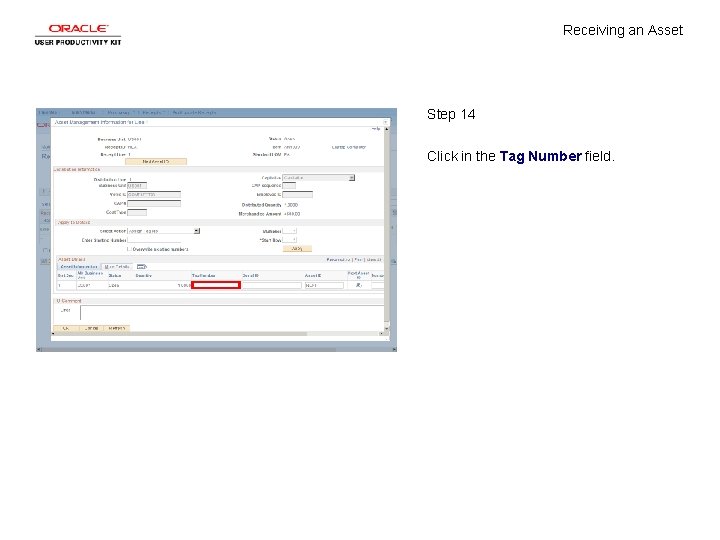Click the Asset ID input field

pos(324,285)
